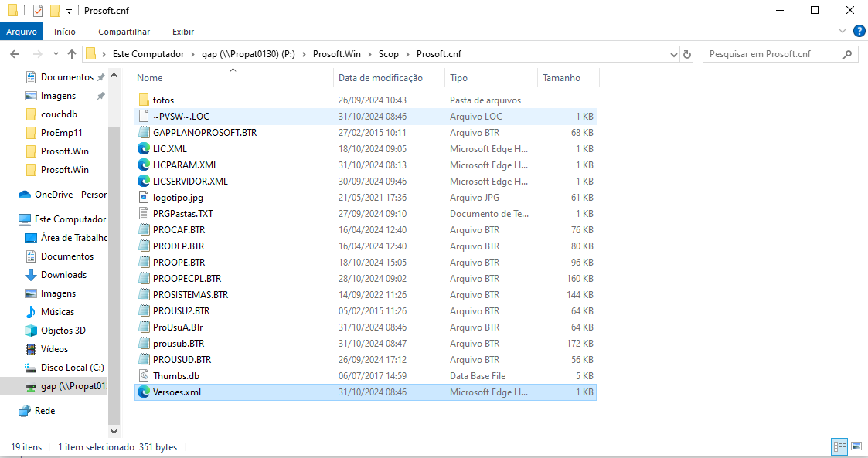Screen dimensions: 868x458
Task: Click the search magnifier icon
Action: pos(847,54)
